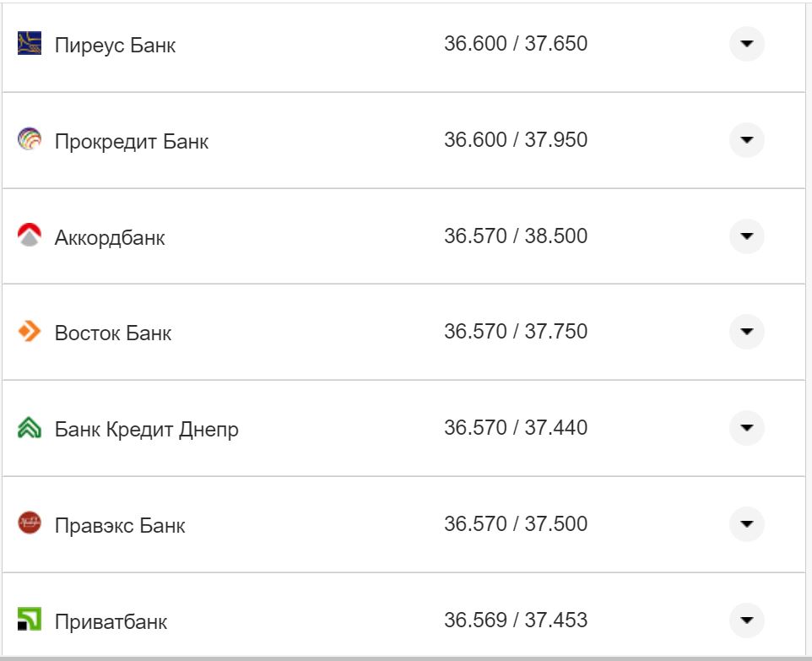
Task: Expand the Пиреус Банк row details
Action: [746, 44]
